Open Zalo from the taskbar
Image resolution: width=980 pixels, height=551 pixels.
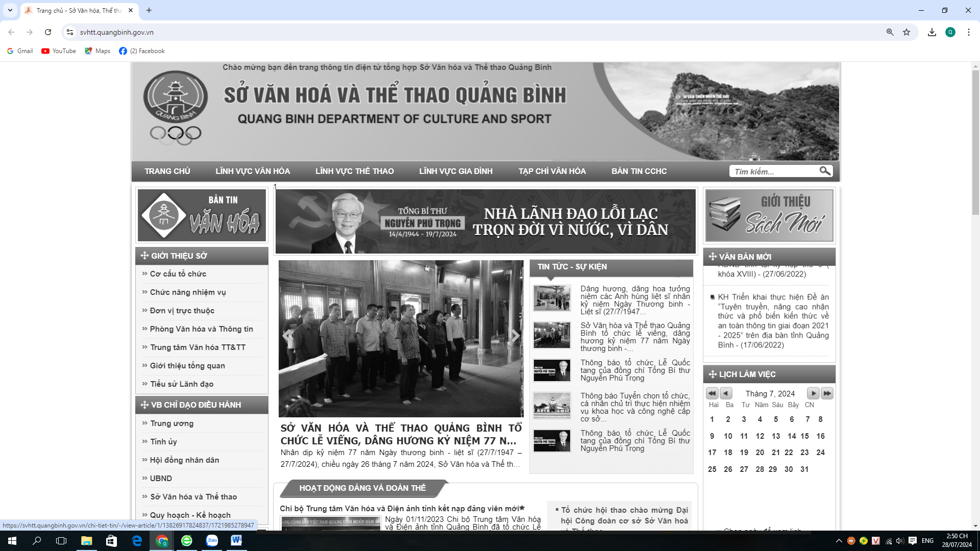(212, 541)
